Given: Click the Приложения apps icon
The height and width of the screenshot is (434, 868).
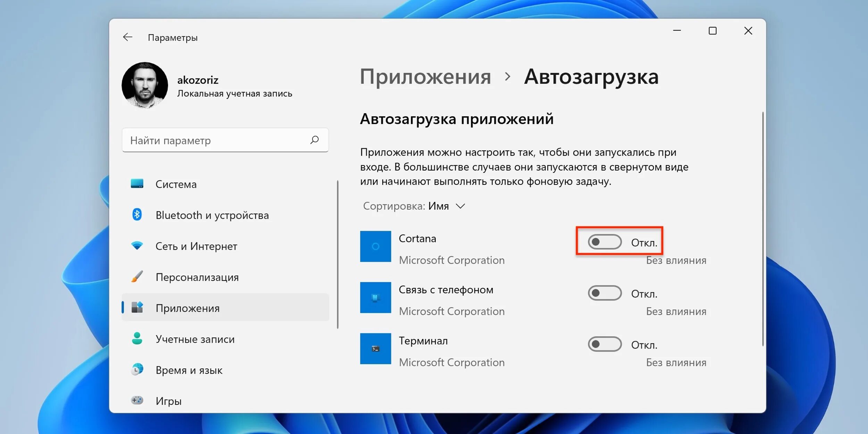Looking at the screenshot, I should (x=137, y=307).
